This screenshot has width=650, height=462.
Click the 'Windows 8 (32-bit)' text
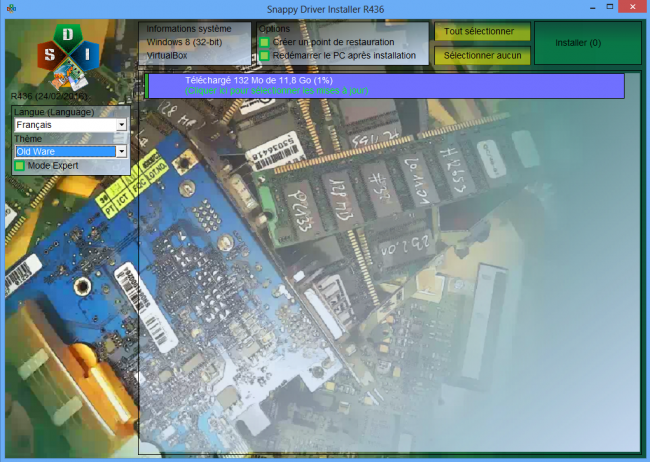[x=184, y=42]
